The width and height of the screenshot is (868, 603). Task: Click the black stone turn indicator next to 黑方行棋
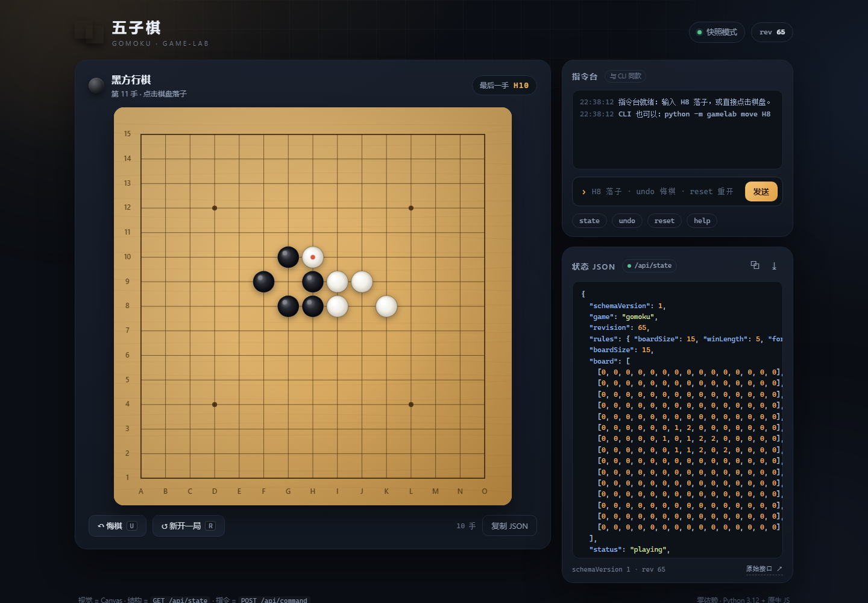pyautogui.click(x=96, y=86)
